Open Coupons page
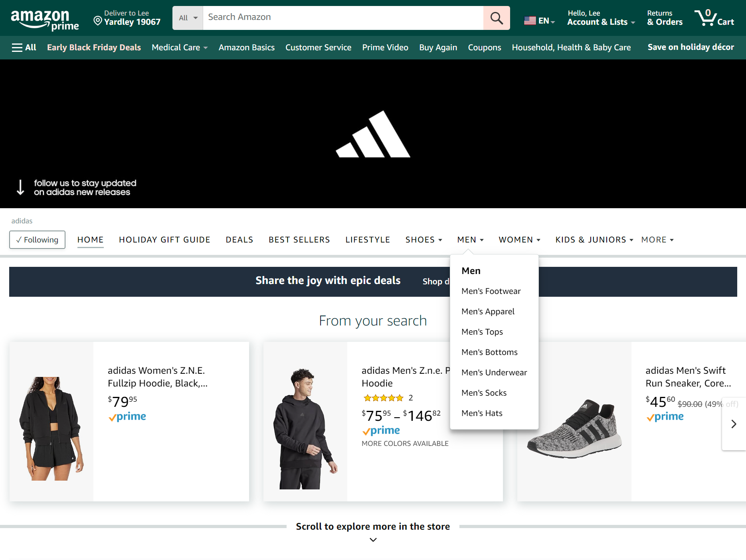Image resolution: width=746 pixels, height=560 pixels. pyautogui.click(x=484, y=47)
